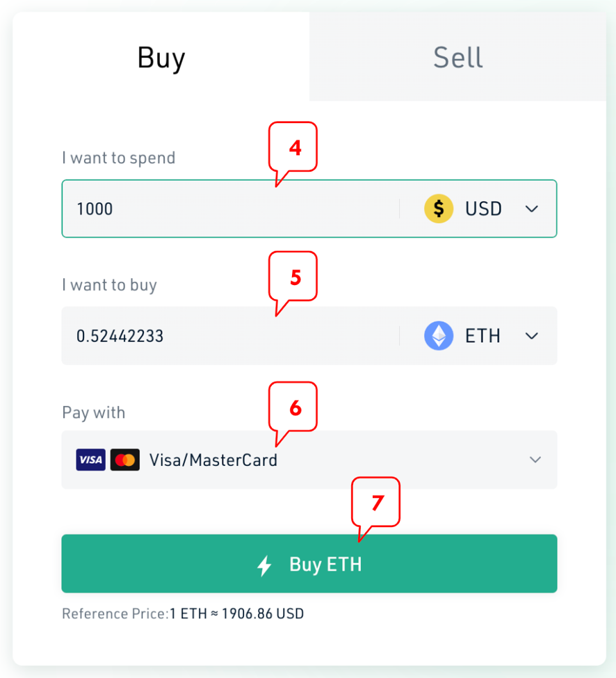Click the yellow dollar USD coin icon

click(x=438, y=209)
